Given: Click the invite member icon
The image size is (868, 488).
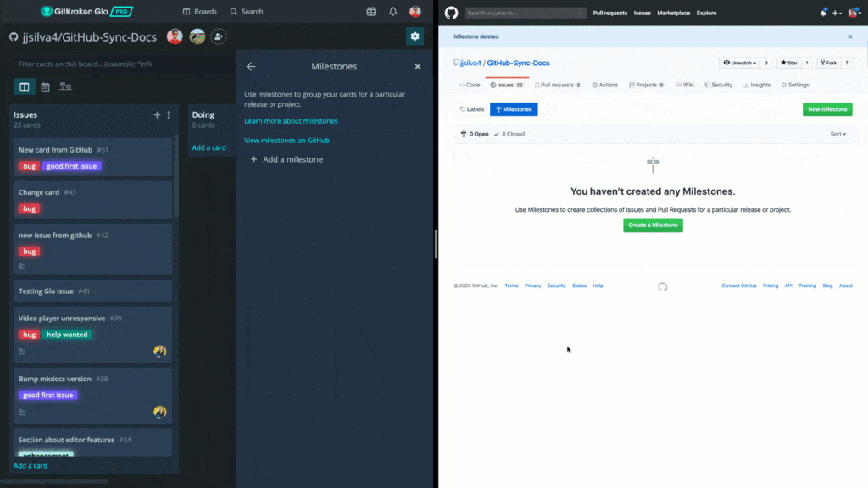Looking at the screenshot, I should 219,36.
